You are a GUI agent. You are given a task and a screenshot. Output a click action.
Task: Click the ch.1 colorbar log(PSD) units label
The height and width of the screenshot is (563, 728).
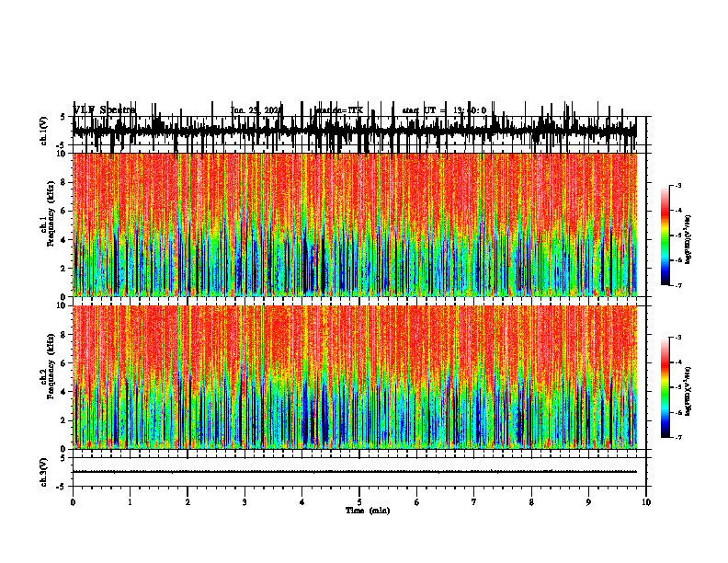tap(688, 239)
